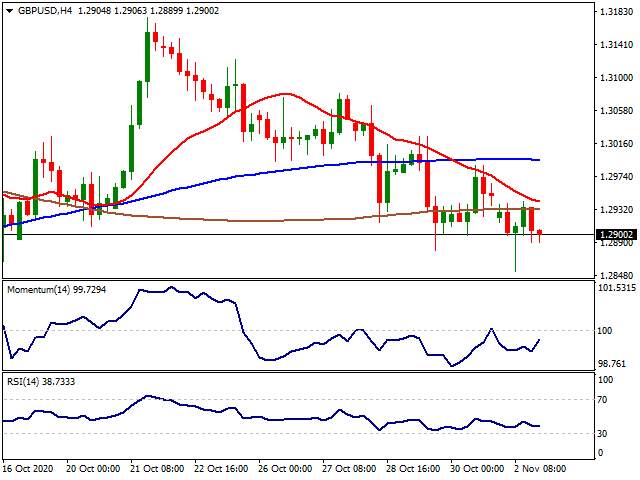Screen dimensions: 640x480
Task: Select the 30 Oct 00:00 time label
Action: tap(478, 468)
